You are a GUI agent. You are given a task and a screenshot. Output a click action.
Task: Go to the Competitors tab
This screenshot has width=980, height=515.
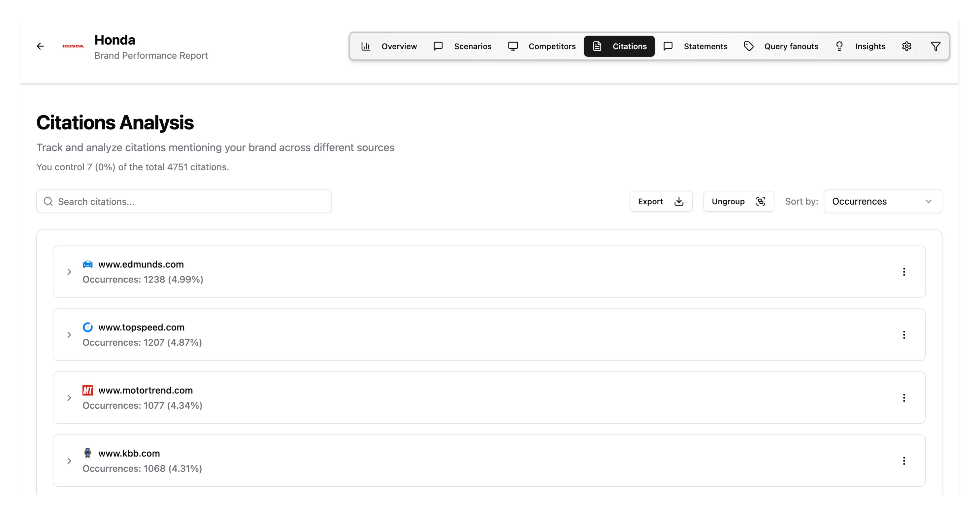pos(542,47)
